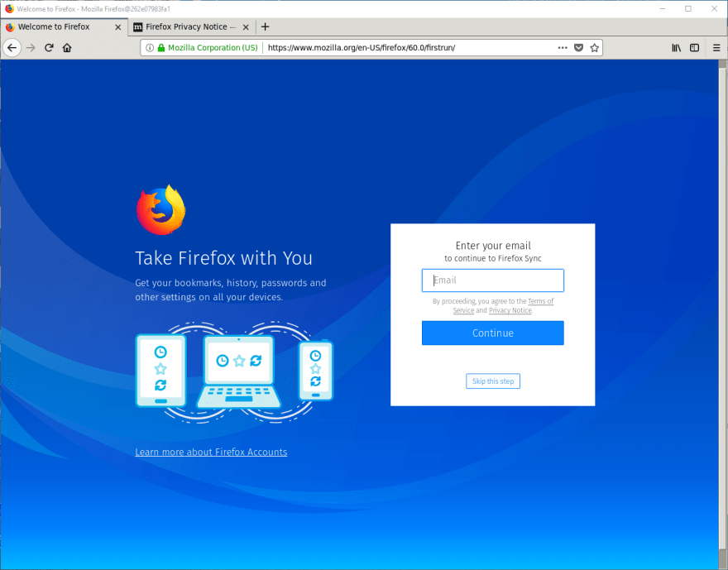The height and width of the screenshot is (570, 728).
Task: Click Mozilla Corporation (US) identity label
Action: pyautogui.click(x=213, y=47)
